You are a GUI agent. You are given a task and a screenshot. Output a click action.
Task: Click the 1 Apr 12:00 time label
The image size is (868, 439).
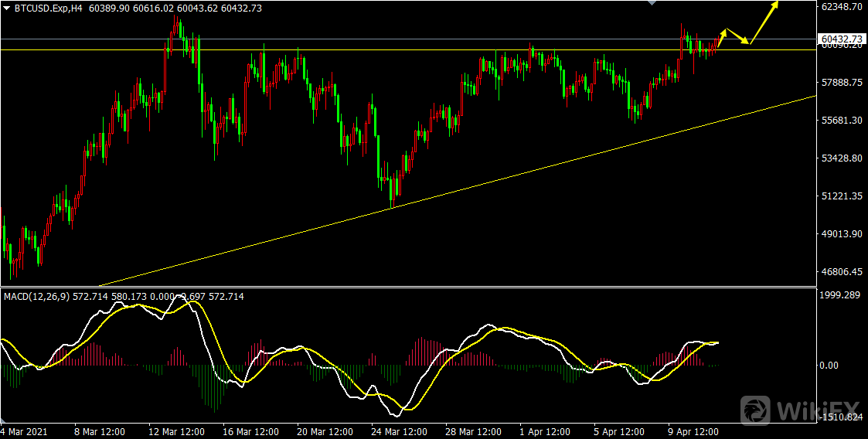[x=544, y=431]
